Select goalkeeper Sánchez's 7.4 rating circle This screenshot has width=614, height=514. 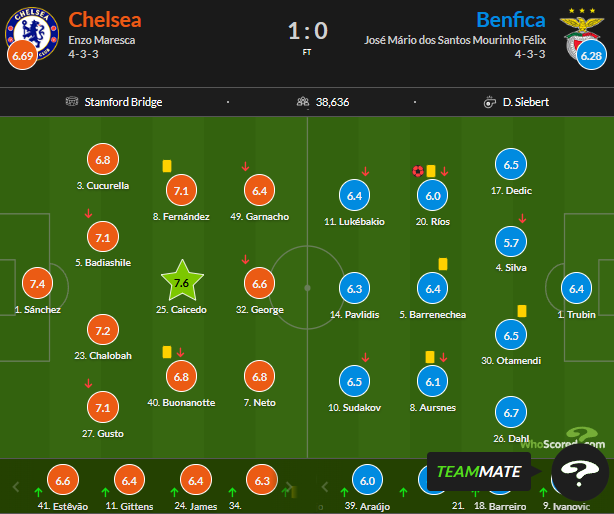[x=38, y=285]
